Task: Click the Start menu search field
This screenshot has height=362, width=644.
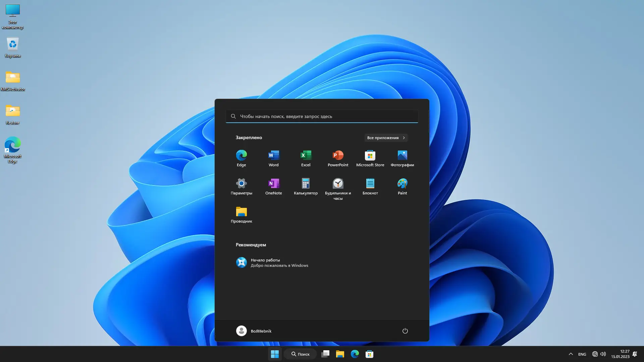Action: point(322,116)
